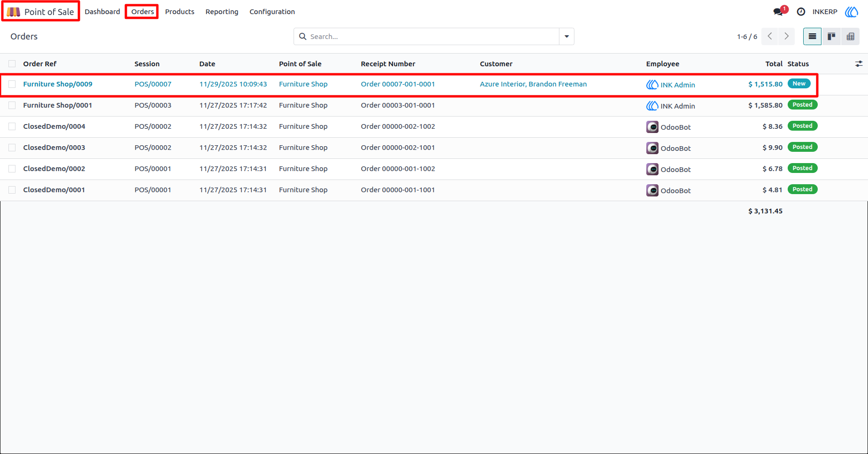Open the Products menu
868x454 pixels.
179,12
